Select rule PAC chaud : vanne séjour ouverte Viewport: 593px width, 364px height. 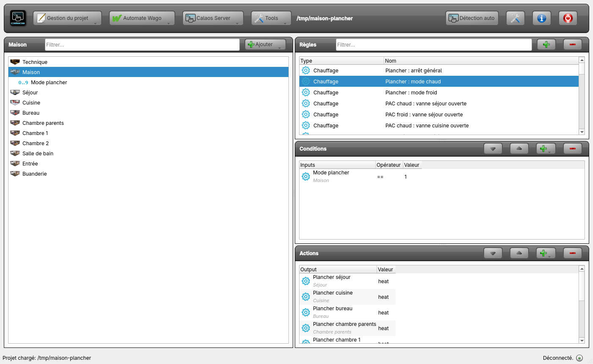tap(439, 103)
